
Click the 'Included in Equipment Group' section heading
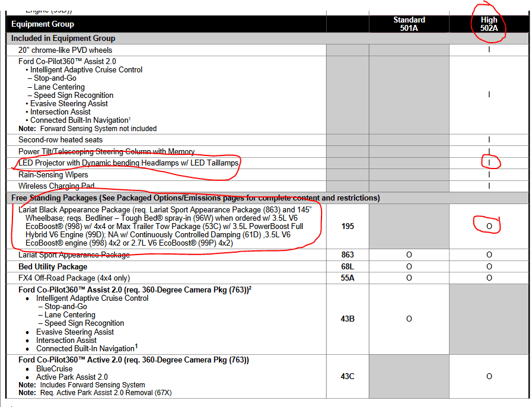[63, 39]
